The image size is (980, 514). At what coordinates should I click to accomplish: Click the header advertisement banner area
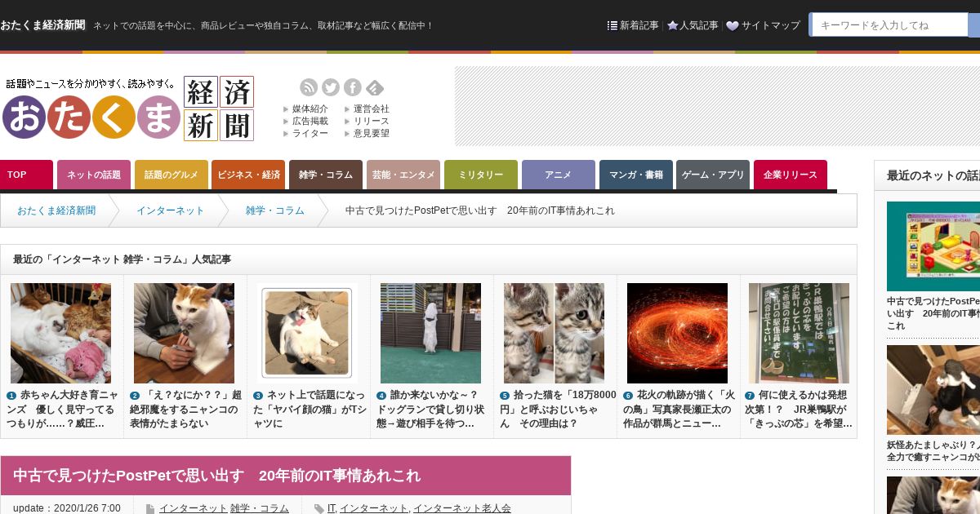point(717,106)
